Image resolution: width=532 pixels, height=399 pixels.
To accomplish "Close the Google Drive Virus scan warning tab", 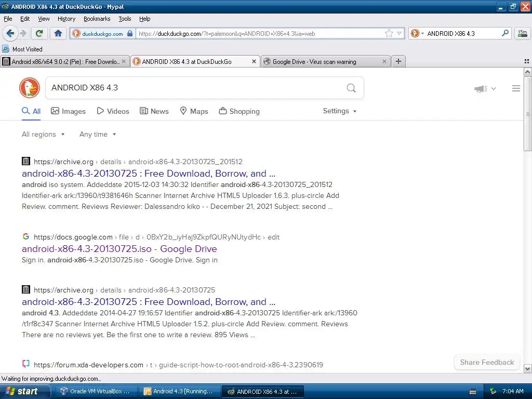I will (384, 61).
